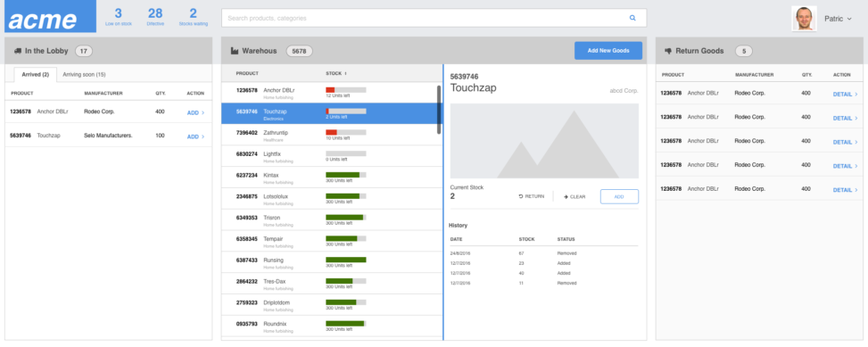Click the Clear icon in Touchzap detail
This screenshot has width=868, height=347.
tap(566, 196)
